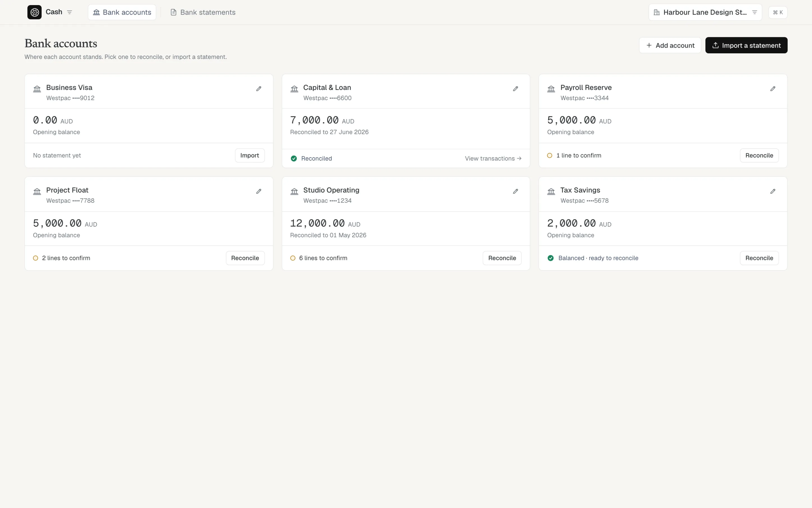This screenshot has width=812, height=508.
Task: Edit the Tax Savings account
Action: click(x=773, y=191)
